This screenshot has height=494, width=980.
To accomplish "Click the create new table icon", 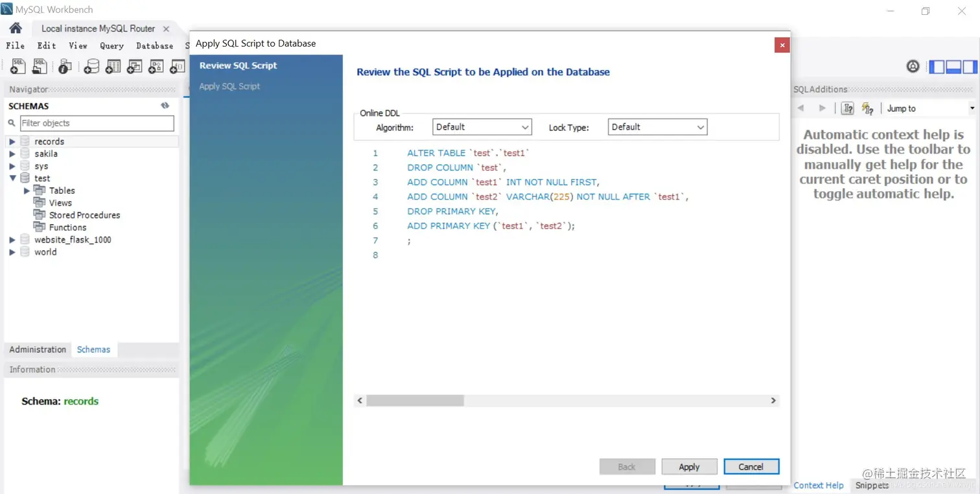I will point(113,66).
